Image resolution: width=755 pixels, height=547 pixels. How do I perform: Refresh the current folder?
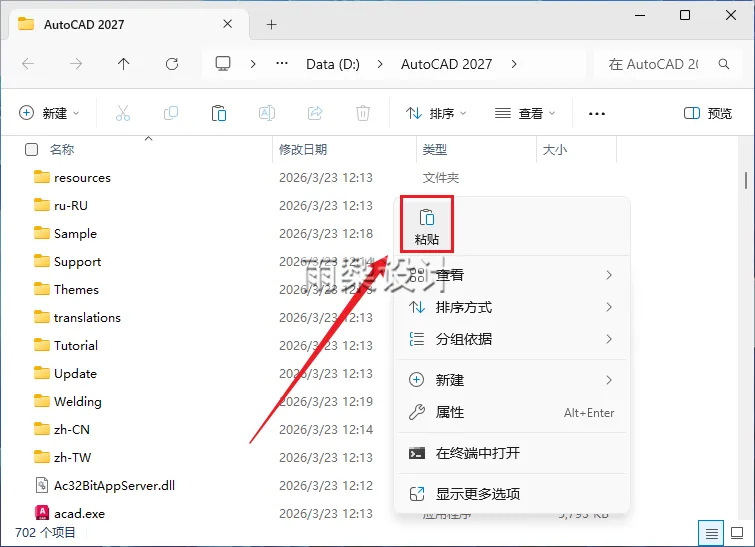tap(172, 64)
